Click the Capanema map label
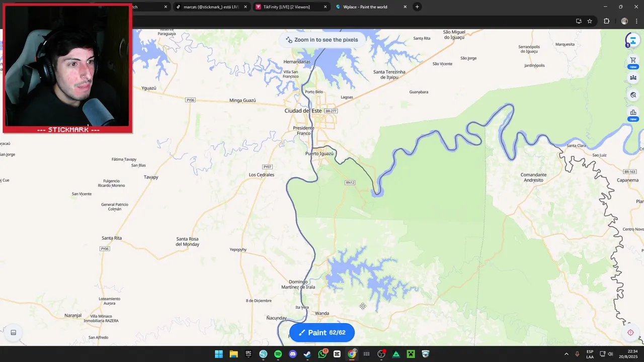 627,180
